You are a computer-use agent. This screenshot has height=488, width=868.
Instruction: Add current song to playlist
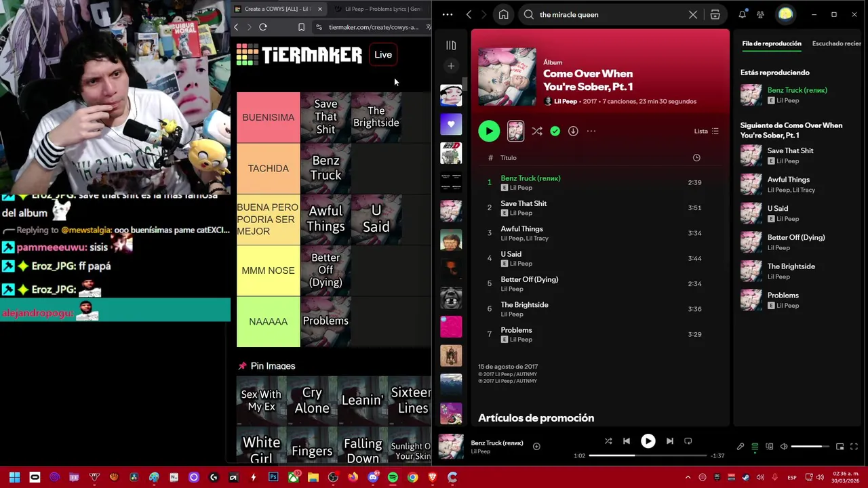tap(536, 446)
